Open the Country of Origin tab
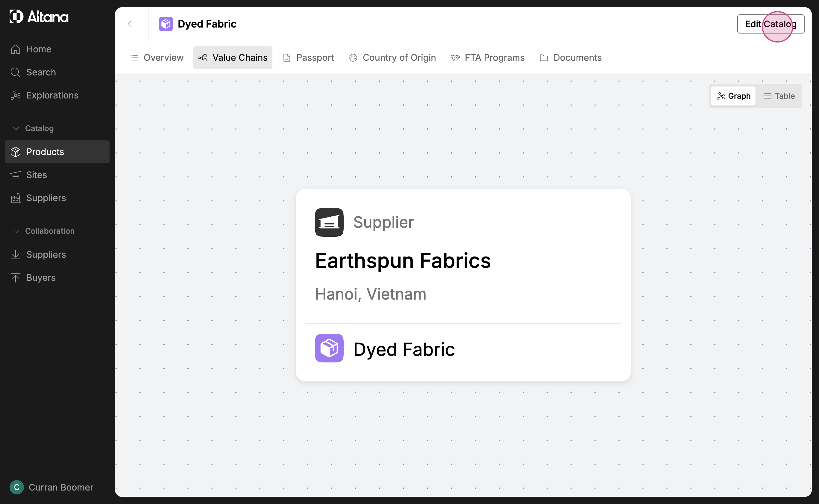 392,58
